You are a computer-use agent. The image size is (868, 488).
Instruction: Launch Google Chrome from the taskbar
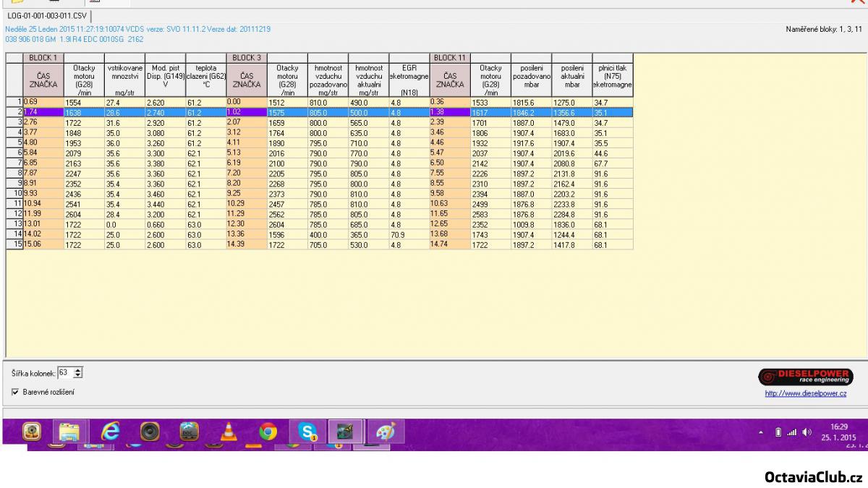click(268, 432)
